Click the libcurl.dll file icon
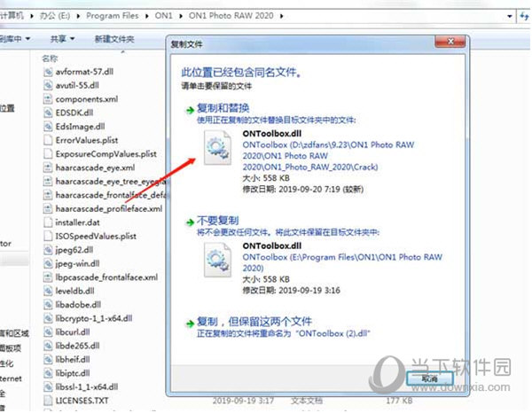Screen dimensions: 532x413 48,332
